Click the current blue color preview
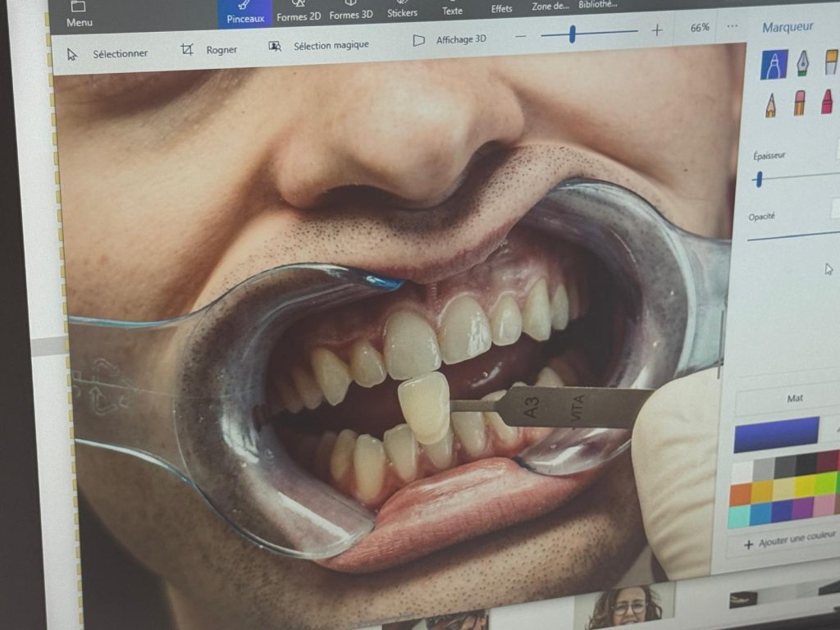The height and width of the screenshot is (630, 840). click(x=776, y=434)
